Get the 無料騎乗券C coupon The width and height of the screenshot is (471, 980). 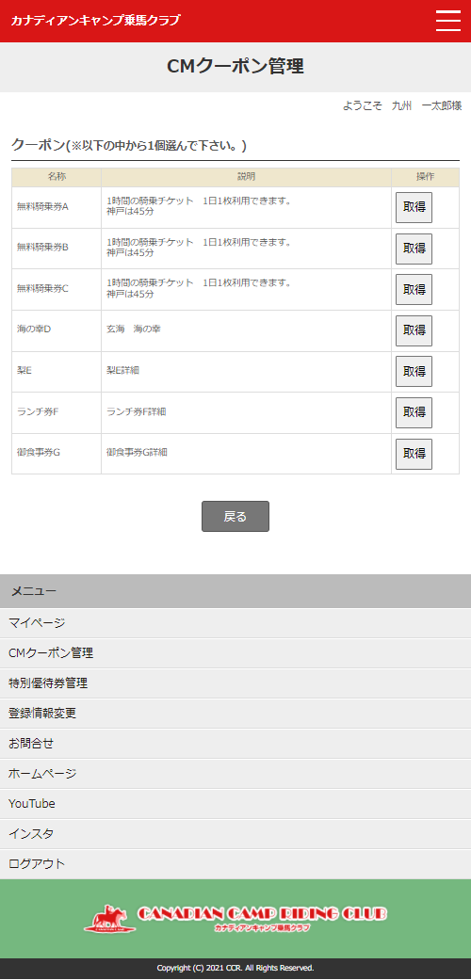pos(414,289)
